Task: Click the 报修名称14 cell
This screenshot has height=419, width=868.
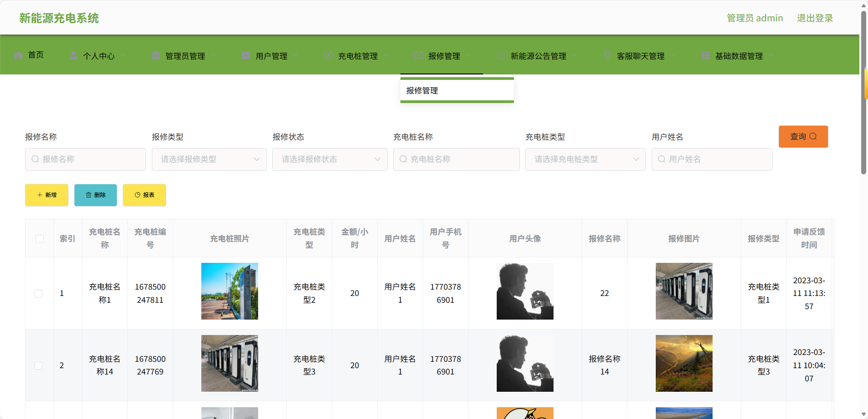Action: click(604, 365)
